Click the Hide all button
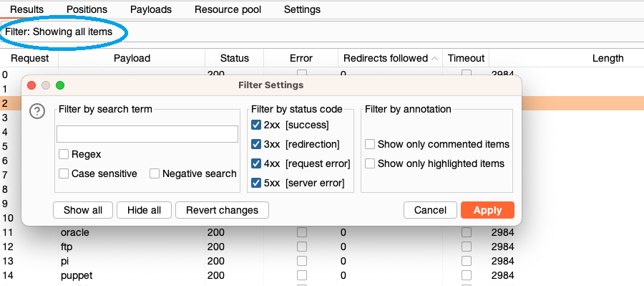The image size is (644, 286). pos(144,210)
